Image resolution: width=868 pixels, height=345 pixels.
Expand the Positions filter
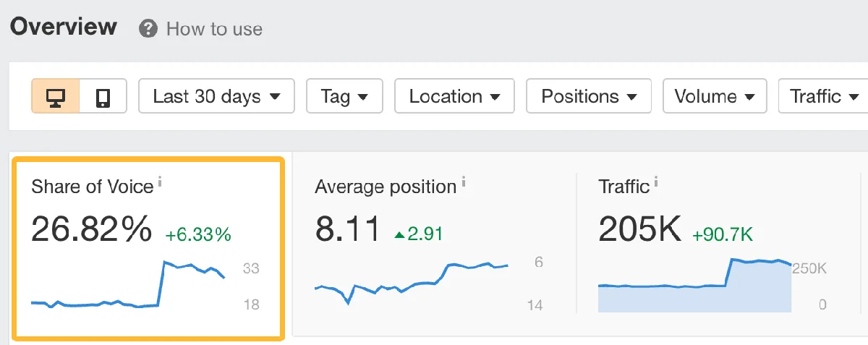click(589, 96)
